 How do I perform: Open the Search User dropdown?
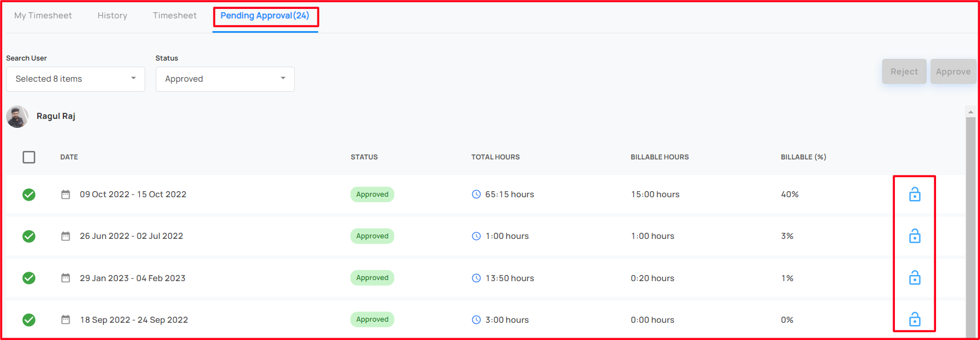tap(76, 79)
